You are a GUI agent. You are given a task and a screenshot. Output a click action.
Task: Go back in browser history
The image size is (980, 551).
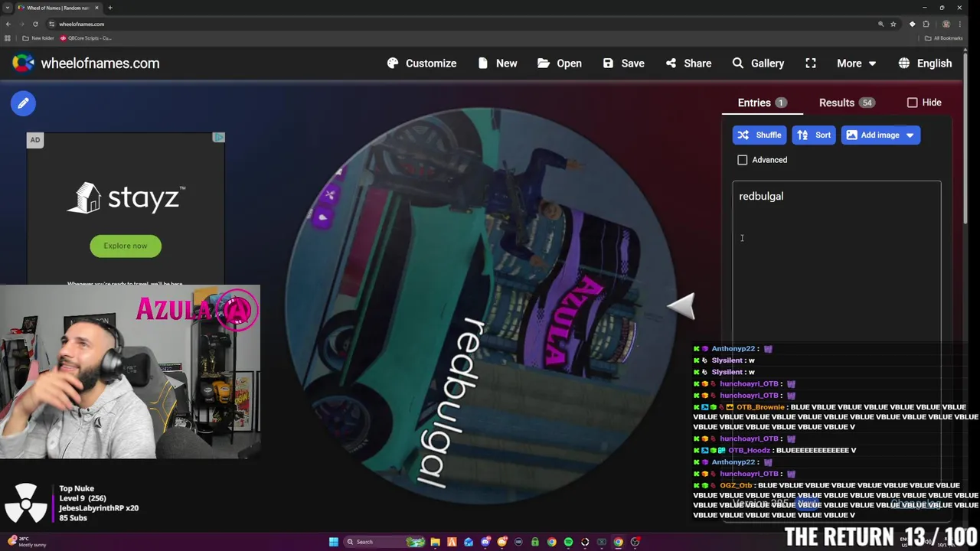(8, 24)
